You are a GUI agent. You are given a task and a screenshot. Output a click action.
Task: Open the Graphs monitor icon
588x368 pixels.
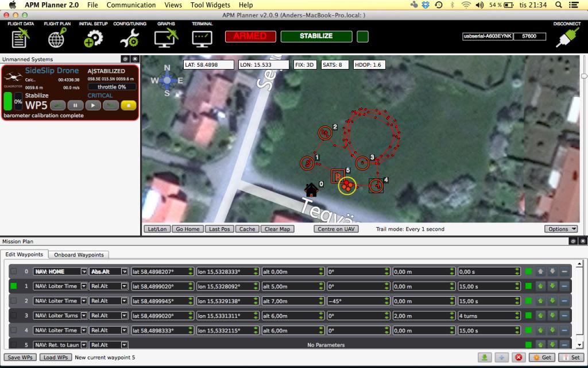pyautogui.click(x=166, y=38)
